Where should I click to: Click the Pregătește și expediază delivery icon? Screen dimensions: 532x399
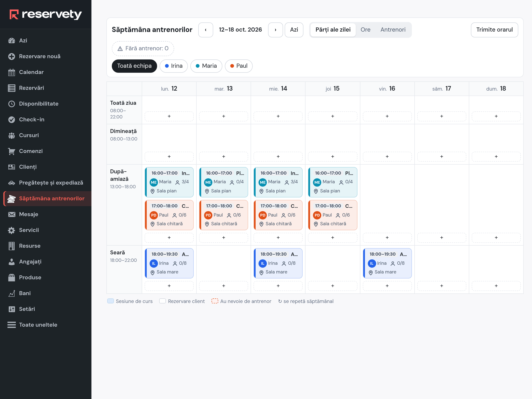click(x=12, y=183)
